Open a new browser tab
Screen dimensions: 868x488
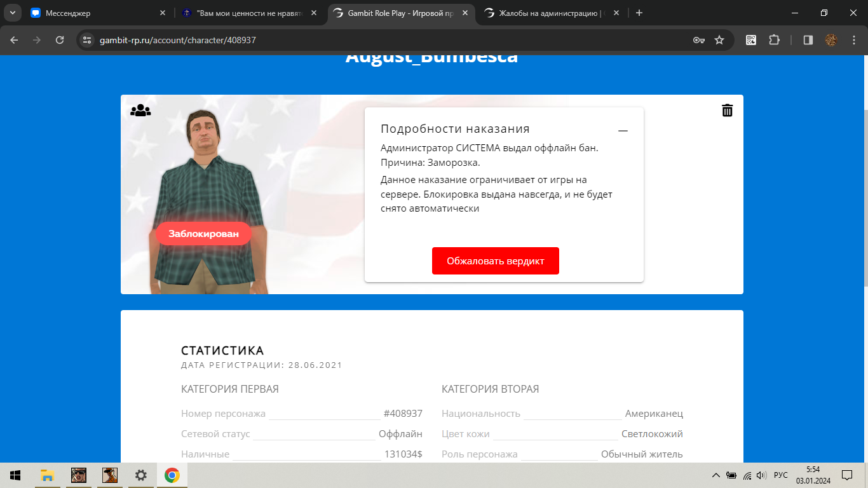(639, 13)
